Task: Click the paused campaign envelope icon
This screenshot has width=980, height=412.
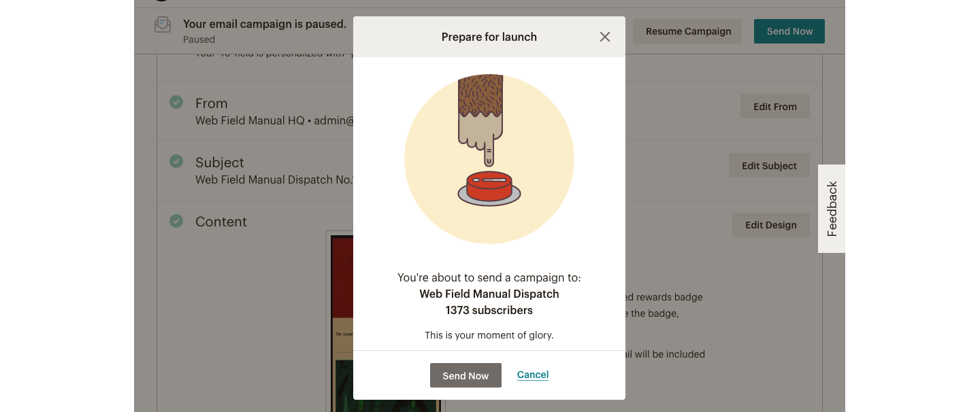Action: [162, 25]
